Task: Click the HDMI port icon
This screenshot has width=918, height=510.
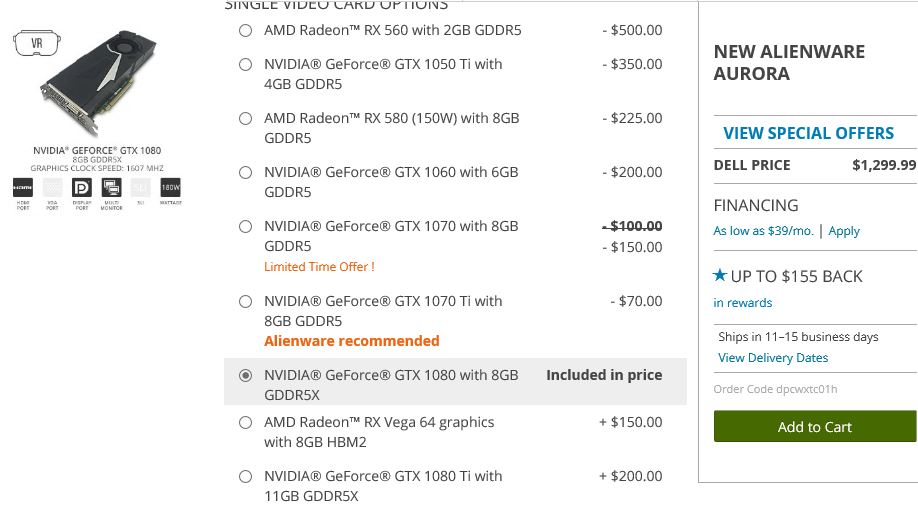Action: (x=23, y=188)
